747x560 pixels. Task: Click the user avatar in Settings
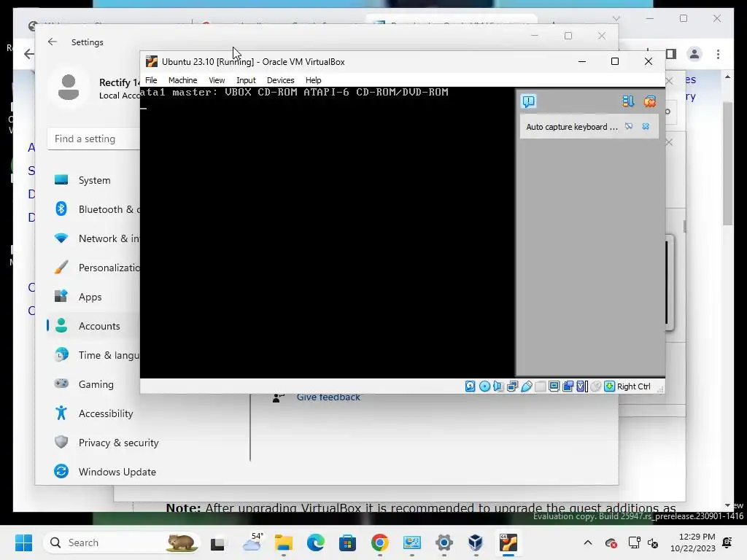pyautogui.click(x=69, y=87)
